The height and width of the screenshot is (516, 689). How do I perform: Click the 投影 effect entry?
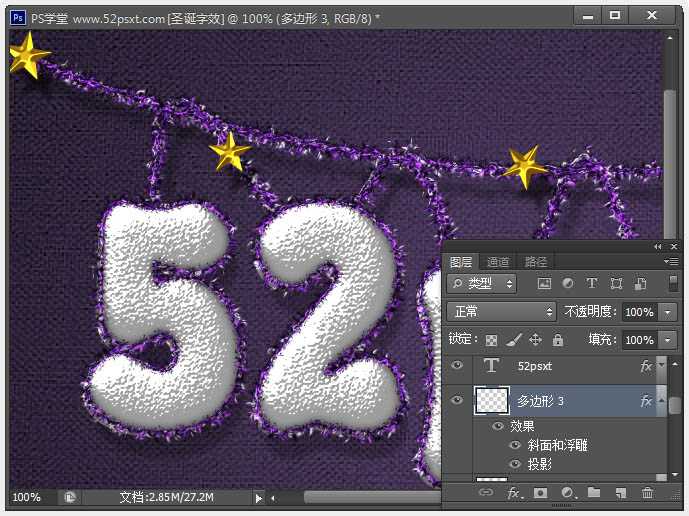point(539,464)
